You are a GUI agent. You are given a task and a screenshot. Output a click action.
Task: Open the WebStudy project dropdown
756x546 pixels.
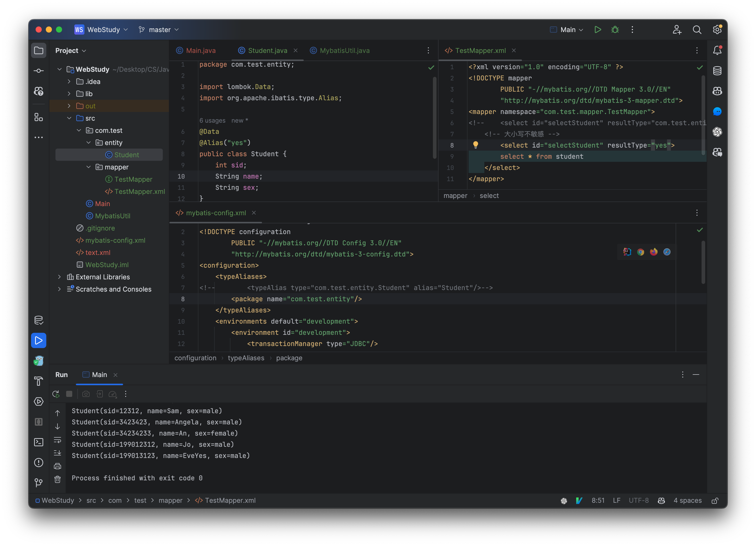[101, 30]
